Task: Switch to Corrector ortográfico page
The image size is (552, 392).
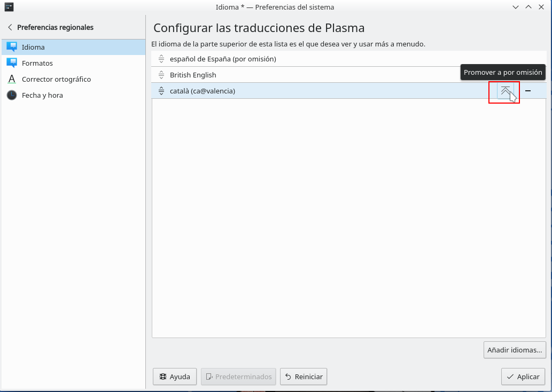Action: pyautogui.click(x=56, y=79)
